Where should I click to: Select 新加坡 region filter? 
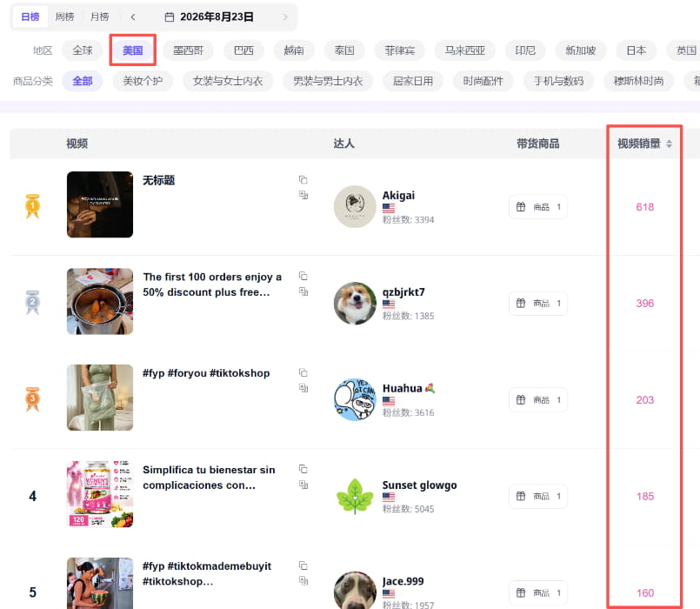[x=580, y=50]
